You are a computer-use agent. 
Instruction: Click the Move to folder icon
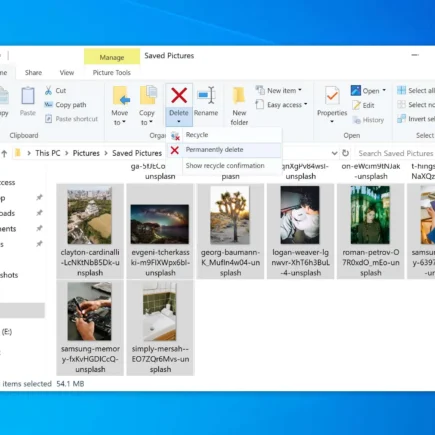121,96
